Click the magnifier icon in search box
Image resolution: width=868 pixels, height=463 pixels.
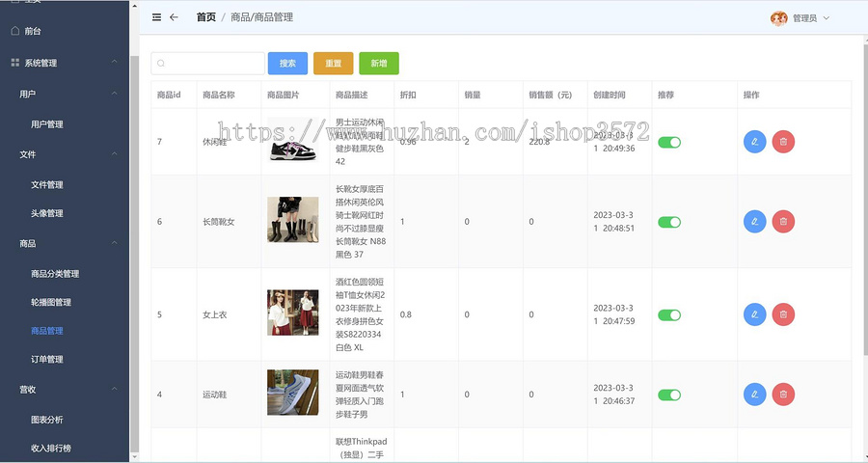[x=161, y=63]
